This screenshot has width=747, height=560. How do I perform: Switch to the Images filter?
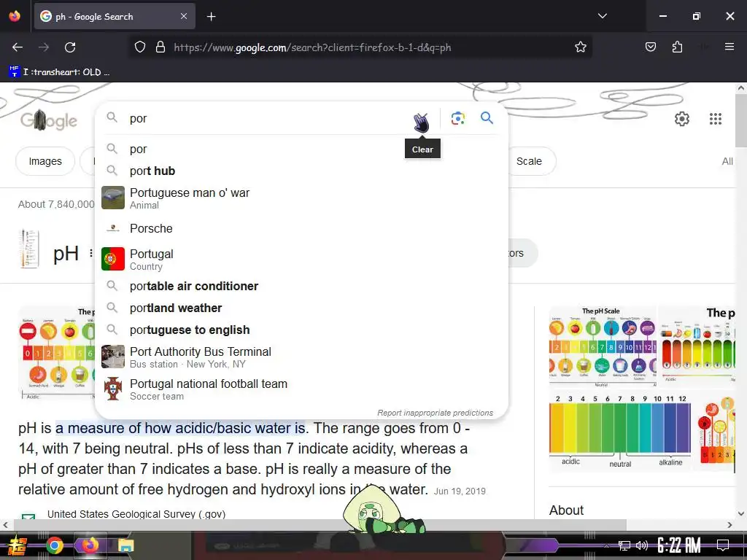pos(45,161)
